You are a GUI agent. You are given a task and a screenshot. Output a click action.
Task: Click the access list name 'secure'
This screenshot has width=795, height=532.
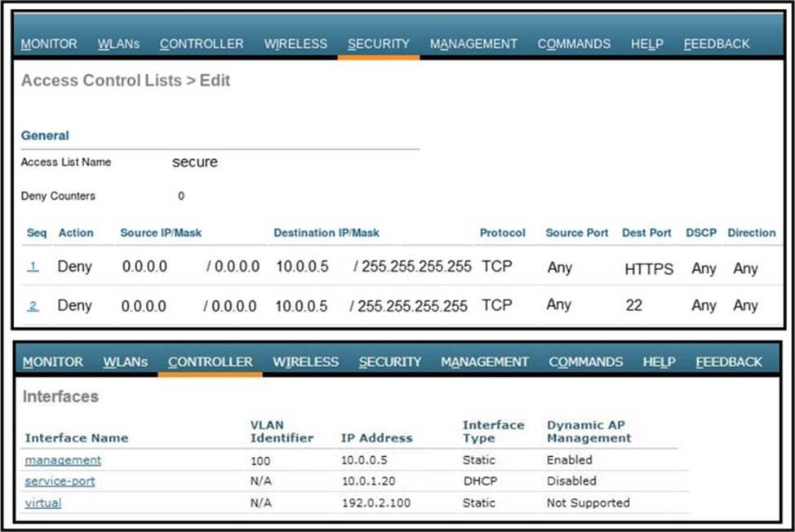[194, 162]
